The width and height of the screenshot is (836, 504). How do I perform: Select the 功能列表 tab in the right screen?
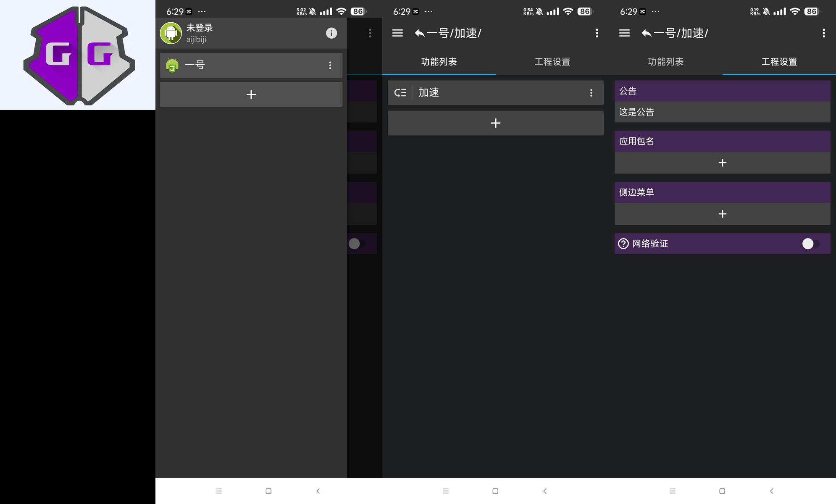click(x=666, y=62)
